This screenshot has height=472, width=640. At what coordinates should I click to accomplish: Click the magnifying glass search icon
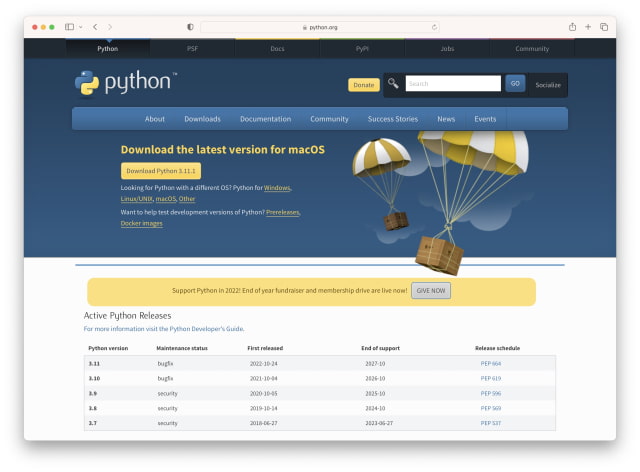(393, 84)
